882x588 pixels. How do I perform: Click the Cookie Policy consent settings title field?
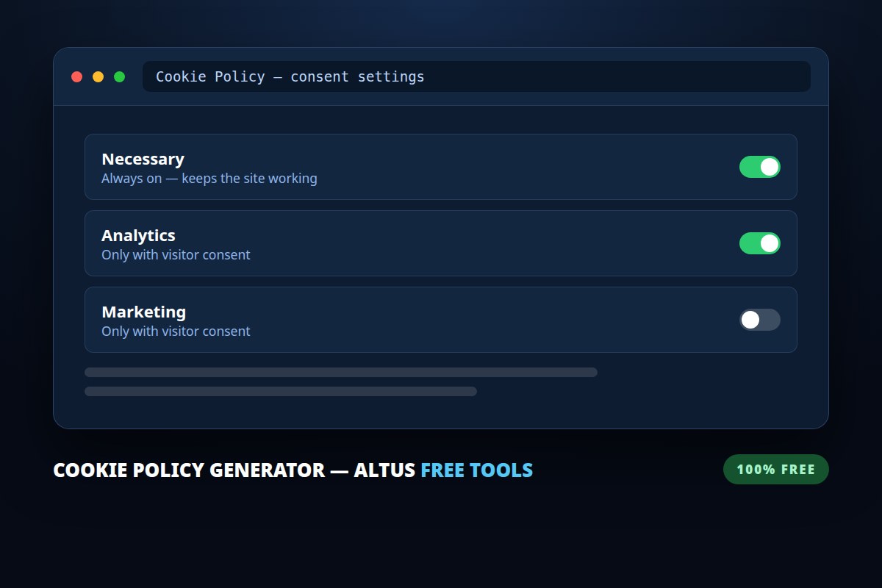tap(476, 76)
